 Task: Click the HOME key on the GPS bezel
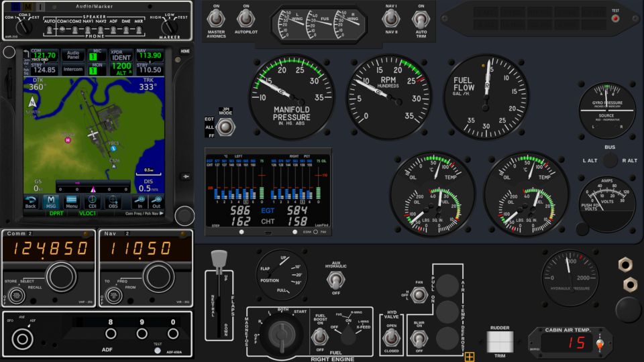pyautogui.click(x=185, y=52)
